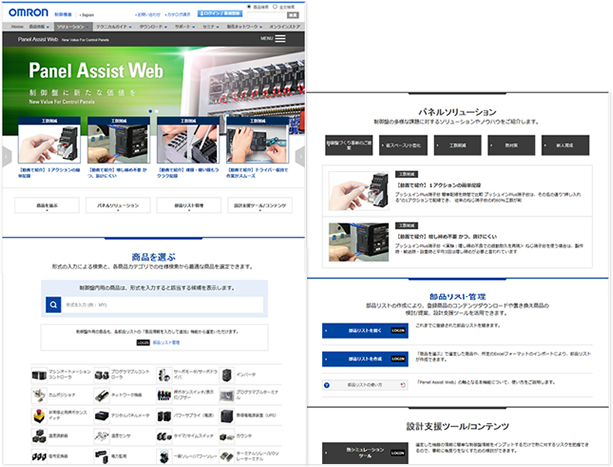Click the dark 熱シミュレーションツール button
613x467 pixels.
pos(365,453)
